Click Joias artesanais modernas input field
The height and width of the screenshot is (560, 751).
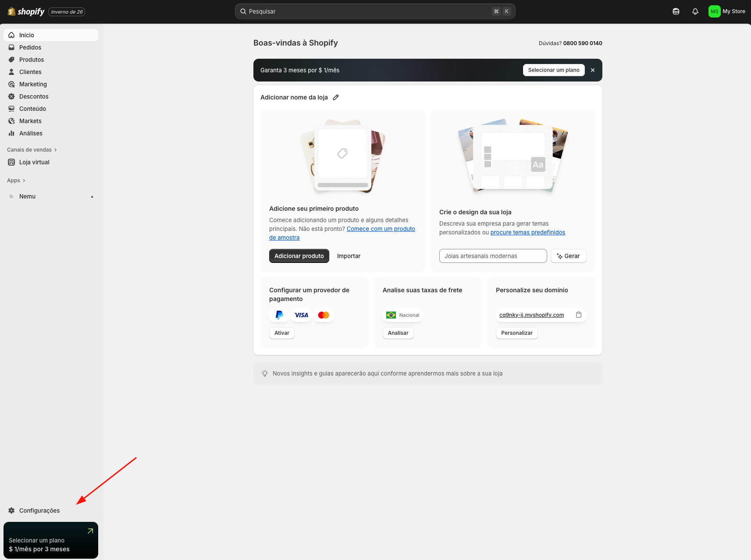point(493,256)
